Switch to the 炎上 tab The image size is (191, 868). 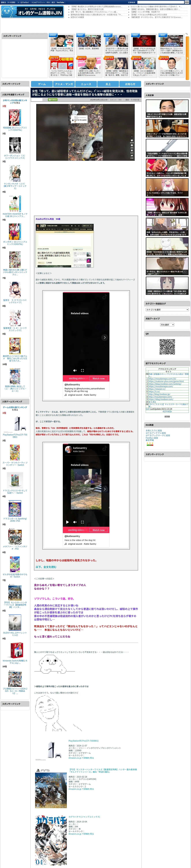[x=108, y=84]
